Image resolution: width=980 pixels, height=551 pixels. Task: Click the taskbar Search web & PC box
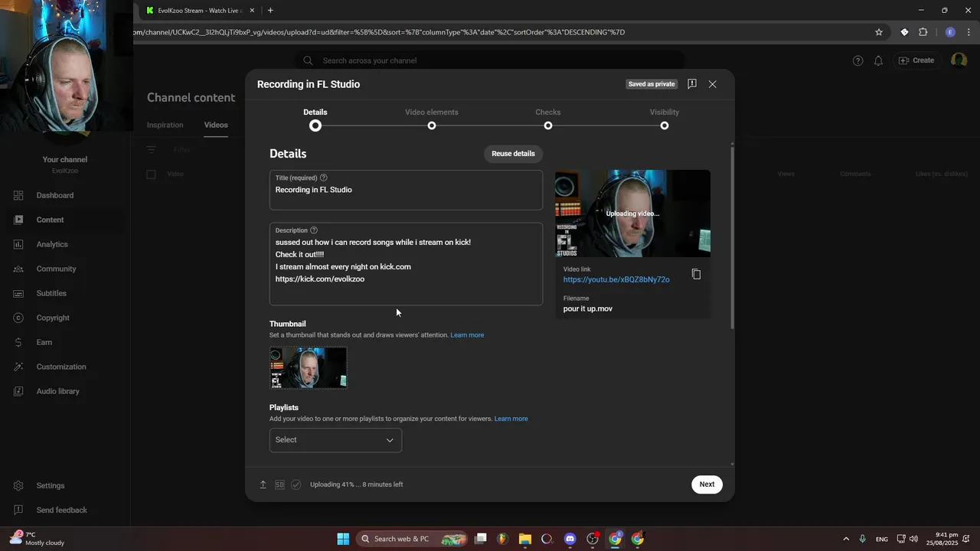click(x=412, y=539)
